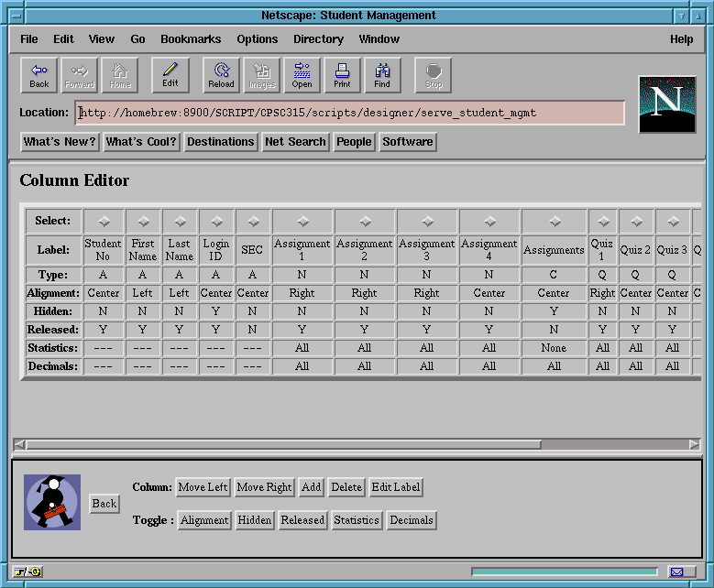Click the Netscape N logo
This screenshot has height=588, width=714.
(x=667, y=104)
